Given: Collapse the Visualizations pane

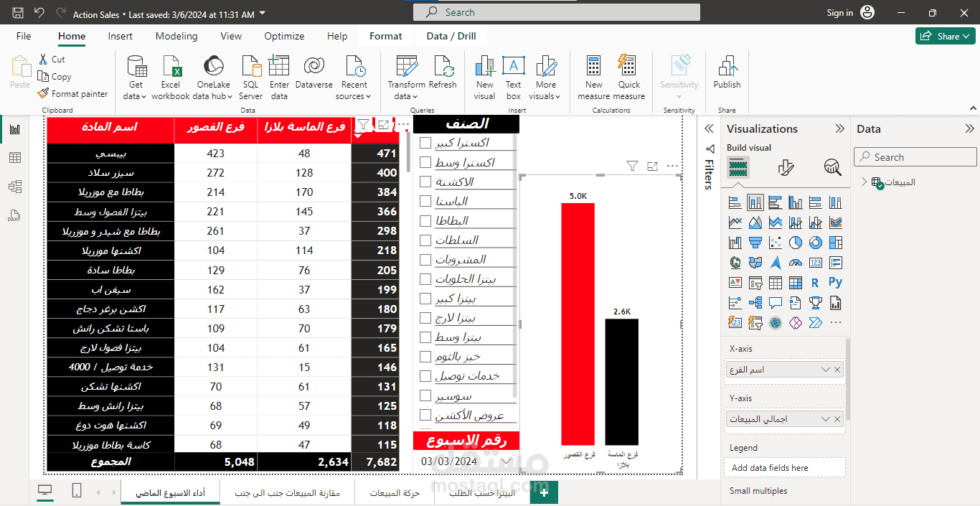Looking at the screenshot, I should click(x=839, y=129).
